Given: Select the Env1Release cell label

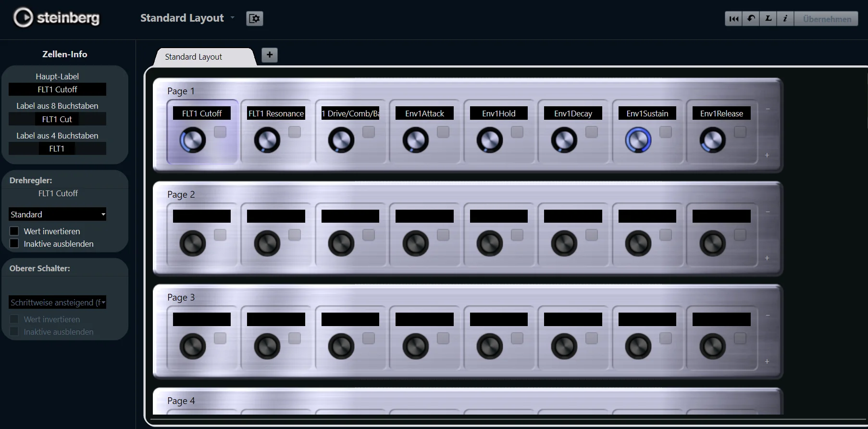Looking at the screenshot, I should coord(721,114).
